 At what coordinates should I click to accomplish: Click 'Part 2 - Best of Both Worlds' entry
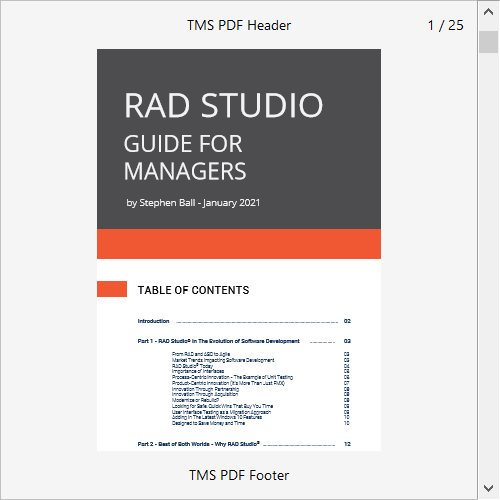point(199,444)
